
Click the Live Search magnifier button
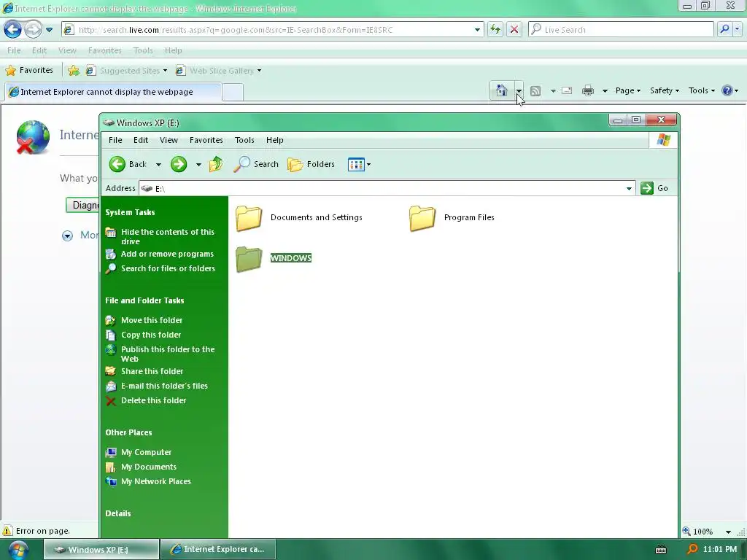724,29
